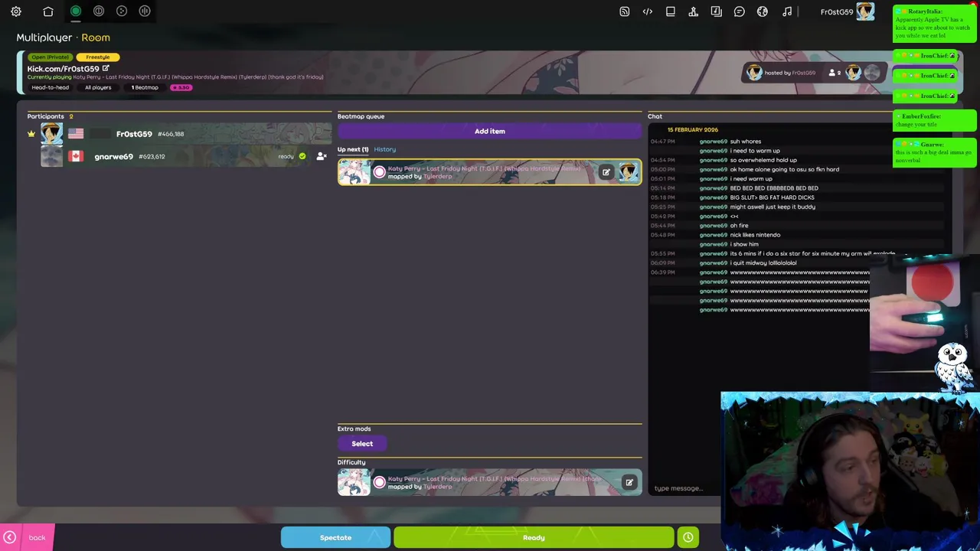Open the beatmap listing icon

click(x=717, y=11)
